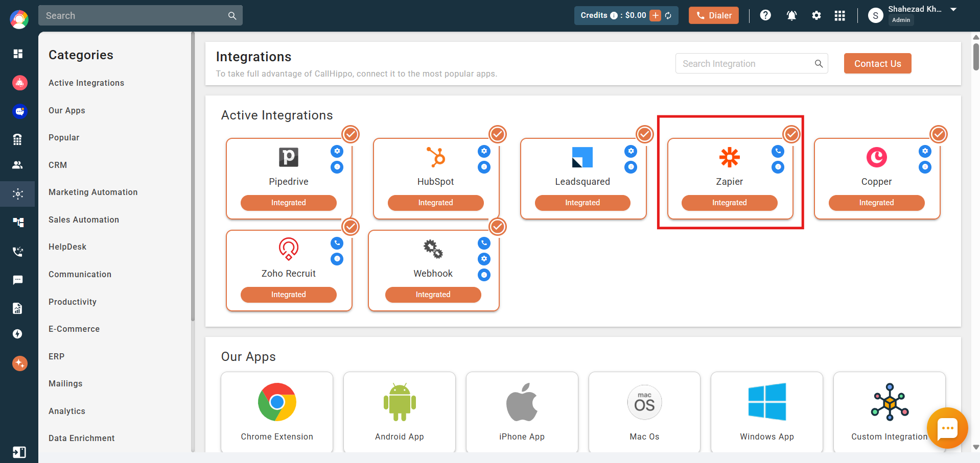Image resolution: width=980 pixels, height=463 pixels.
Task: Click the credits info icon
Action: (x=614, y=15)
